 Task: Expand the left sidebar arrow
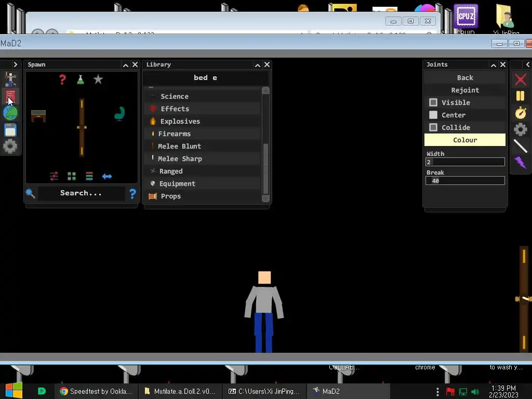click(x=15, y=64)
